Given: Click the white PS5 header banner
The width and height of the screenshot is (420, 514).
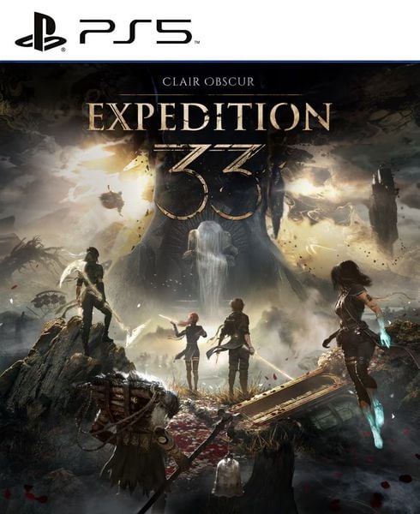Looking at the screenshot, I should 210,30.
